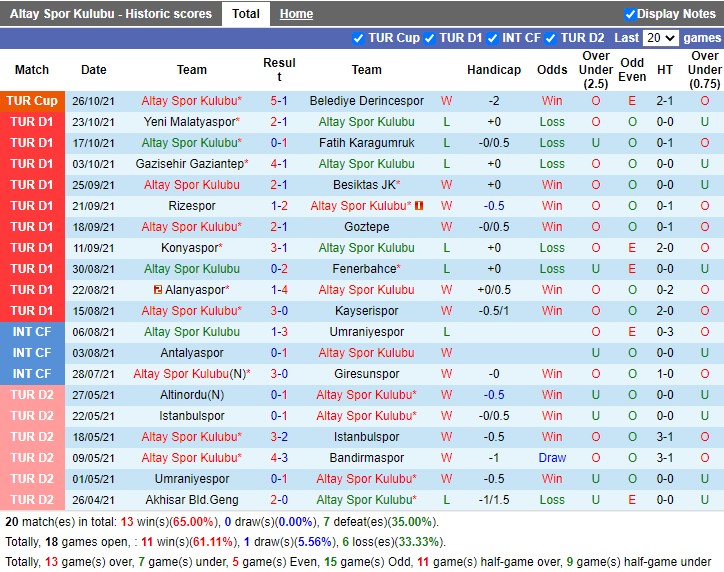Click the Handicap column header
This screenshot has width=724, height=572.
pyautogui.click(x=494, y=70)
